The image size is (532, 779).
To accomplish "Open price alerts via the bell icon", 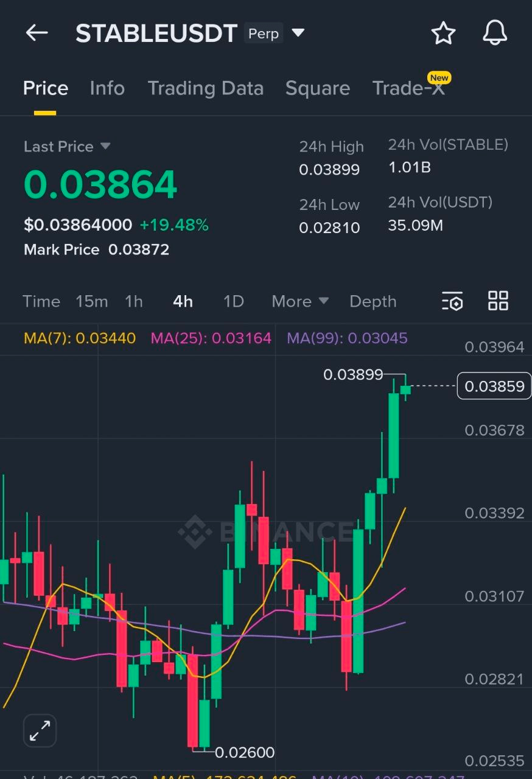I will [x=494, y=33].
